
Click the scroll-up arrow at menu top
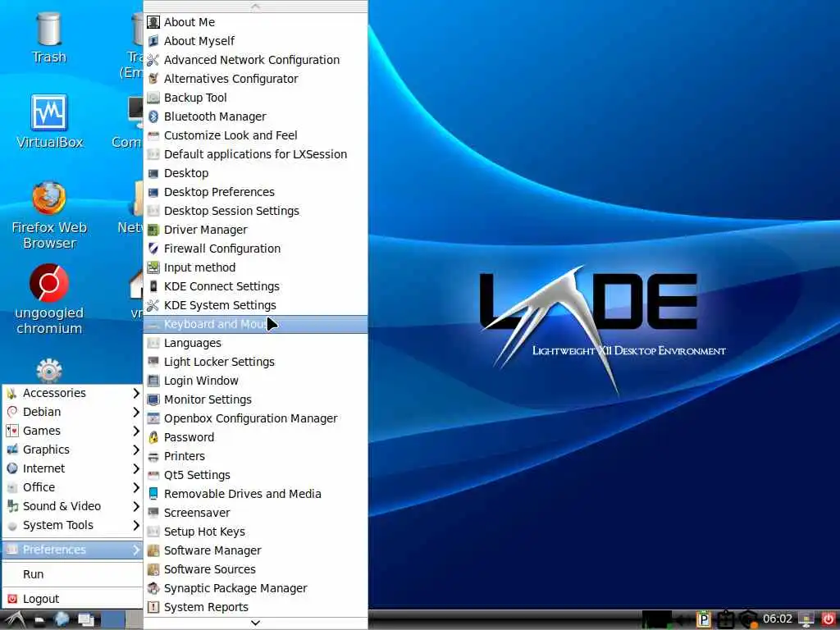point(256,7)
